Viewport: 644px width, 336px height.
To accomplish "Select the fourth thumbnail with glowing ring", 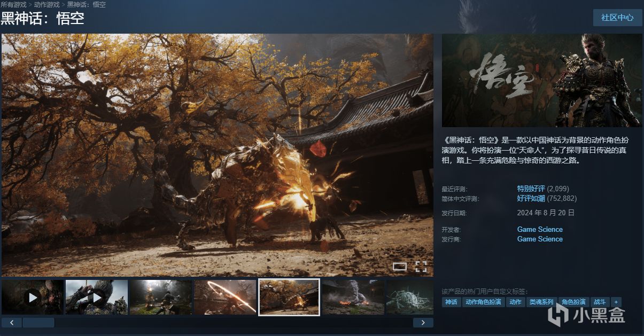I will 225,297.
